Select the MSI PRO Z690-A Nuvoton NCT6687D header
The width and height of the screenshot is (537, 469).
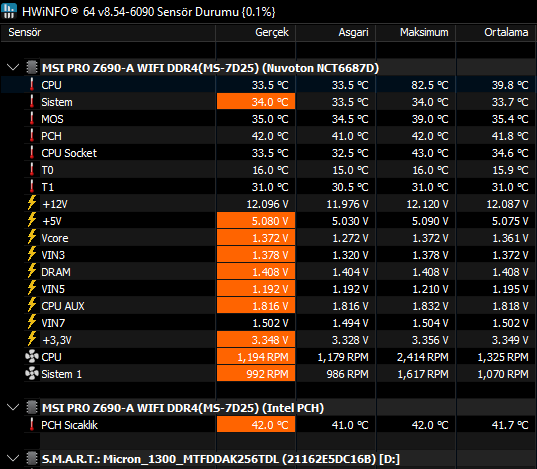[210, 68]
